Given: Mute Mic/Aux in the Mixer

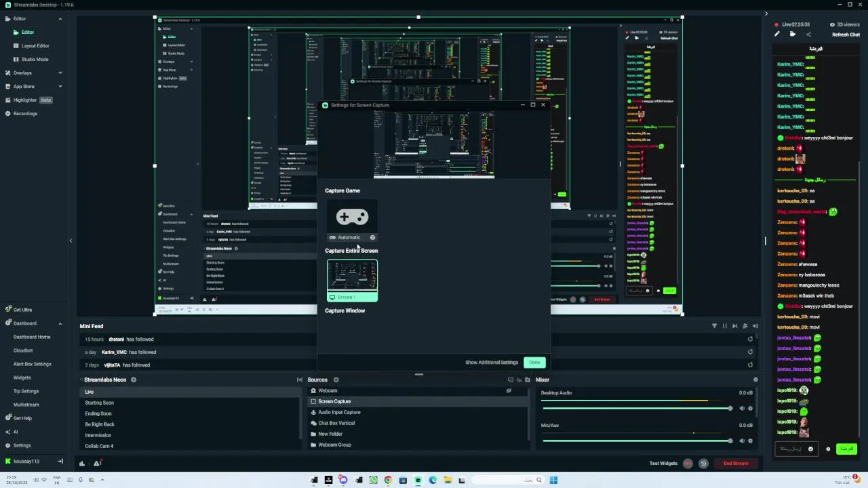Looking at the screenshot, I should (741, 441).
